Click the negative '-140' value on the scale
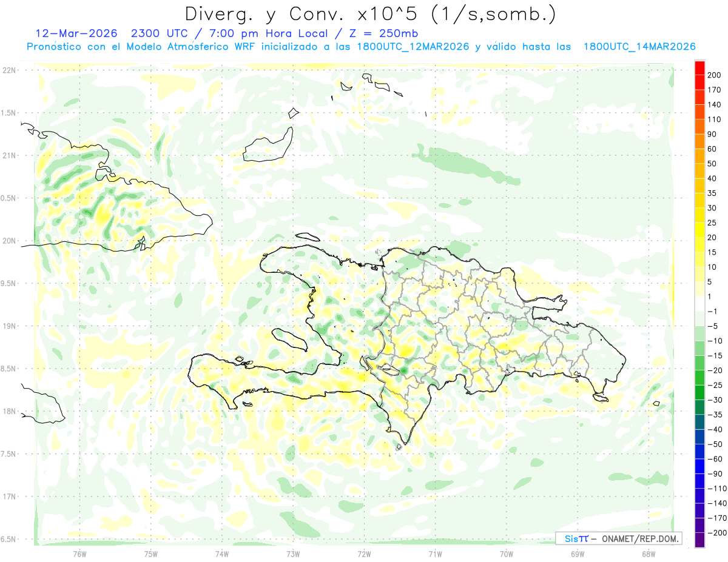Screen dimensions: 728x562 click(717, 503)
